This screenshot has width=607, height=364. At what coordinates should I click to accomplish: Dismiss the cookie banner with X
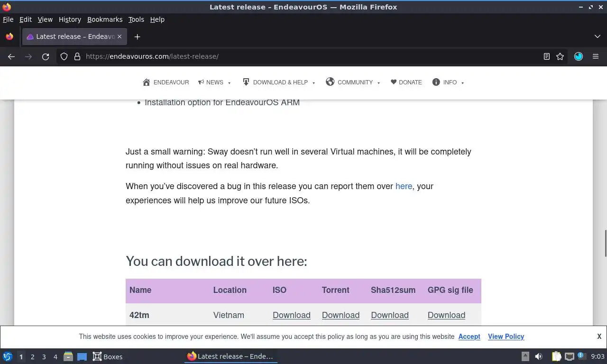599,336
